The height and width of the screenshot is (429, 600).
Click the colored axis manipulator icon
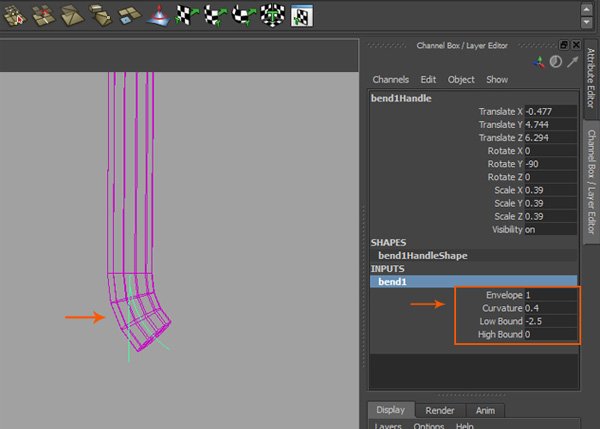(x=541, y=62)
